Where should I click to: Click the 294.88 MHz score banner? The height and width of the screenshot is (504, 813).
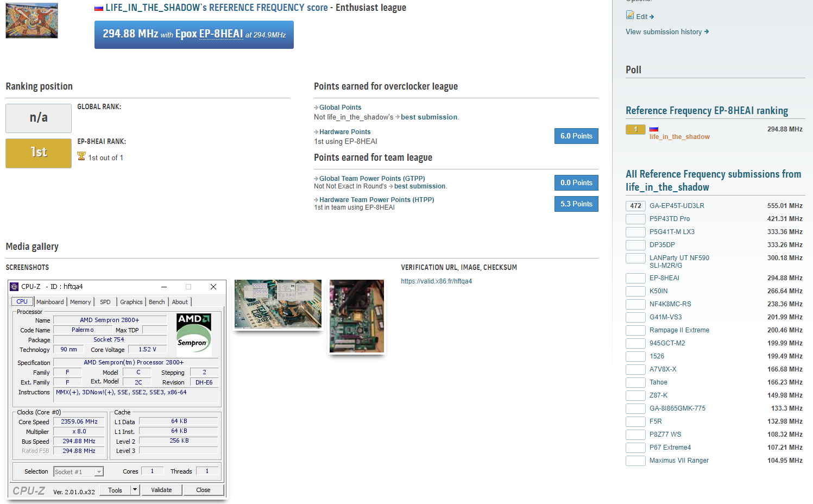[194, 35]
